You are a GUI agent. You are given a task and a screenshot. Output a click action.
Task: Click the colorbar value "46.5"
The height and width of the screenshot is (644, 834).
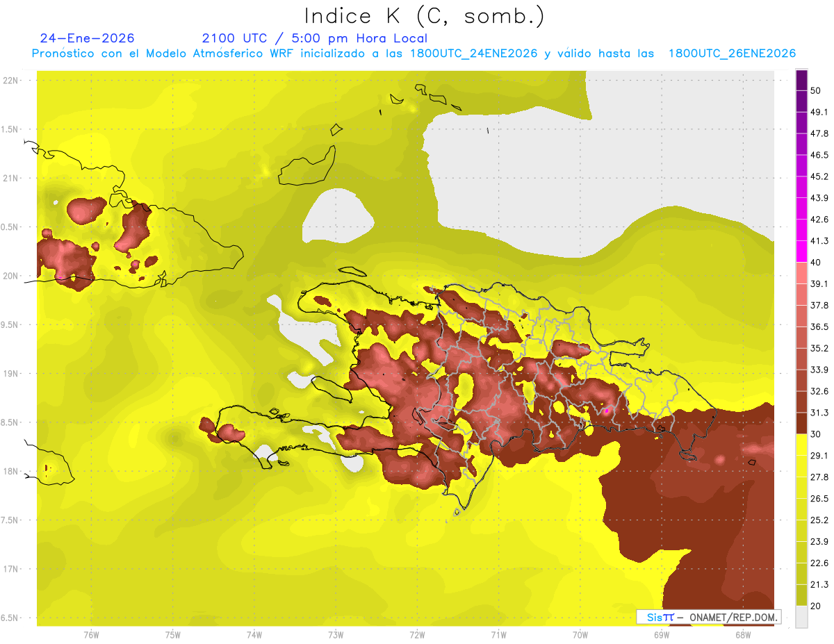[x=819, y=155]
